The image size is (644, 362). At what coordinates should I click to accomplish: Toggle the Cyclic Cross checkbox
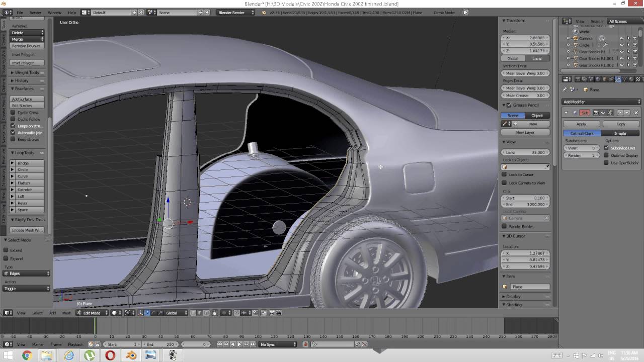pyautogui.click(x=13, y=113)
